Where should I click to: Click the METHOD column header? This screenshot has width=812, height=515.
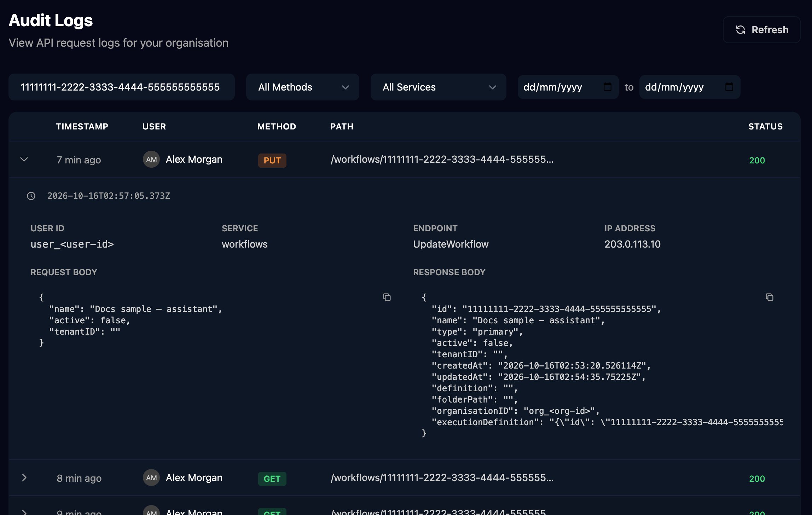(x=277, y=127)
